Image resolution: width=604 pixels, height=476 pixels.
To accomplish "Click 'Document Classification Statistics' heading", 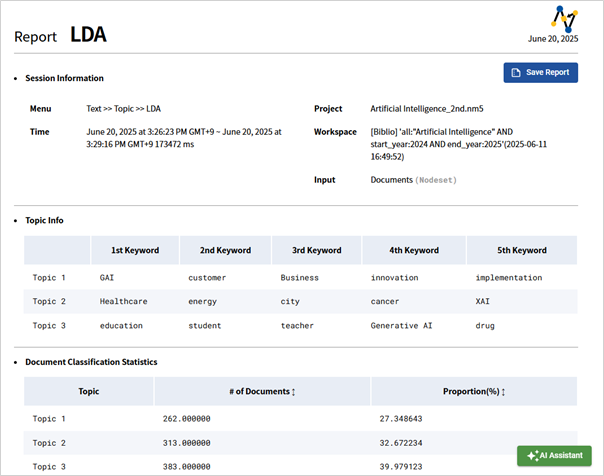I will [91, 362].
